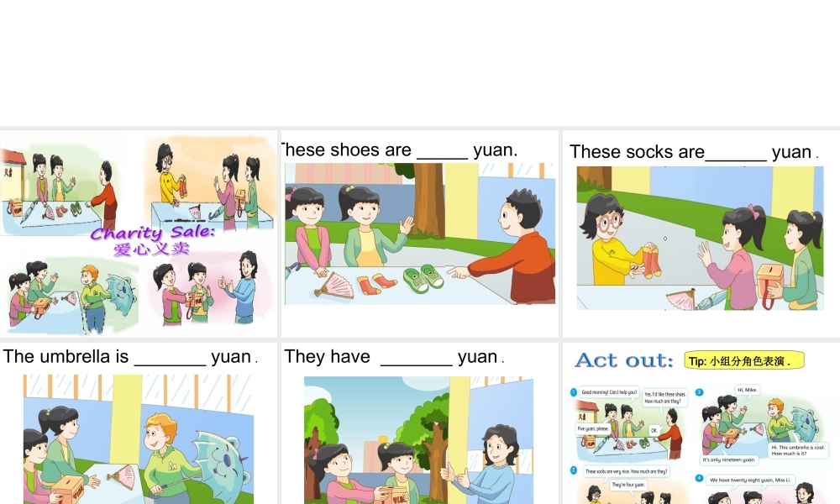
Task: Select the "These shoes are" slide image
Action: click(x=420, y=234)
